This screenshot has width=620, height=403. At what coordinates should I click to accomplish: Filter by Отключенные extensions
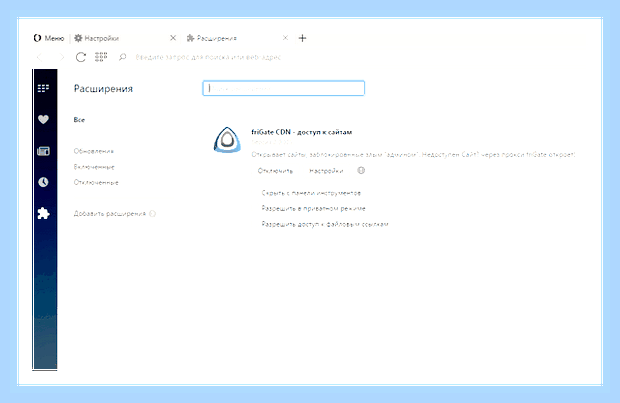[96, 182]
